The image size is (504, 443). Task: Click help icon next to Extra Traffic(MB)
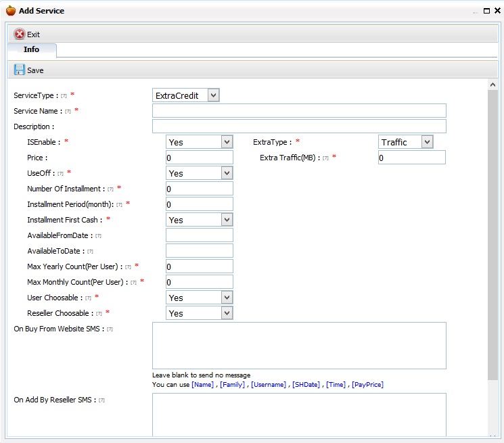tap(325, 158)
